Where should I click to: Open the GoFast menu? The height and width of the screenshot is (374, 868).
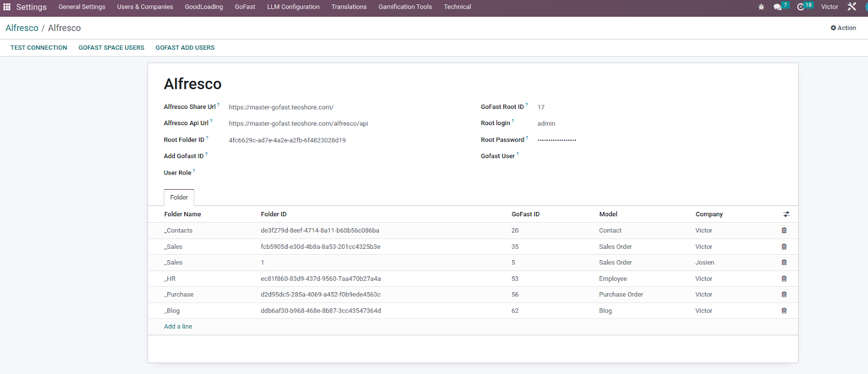click(245, 7)
